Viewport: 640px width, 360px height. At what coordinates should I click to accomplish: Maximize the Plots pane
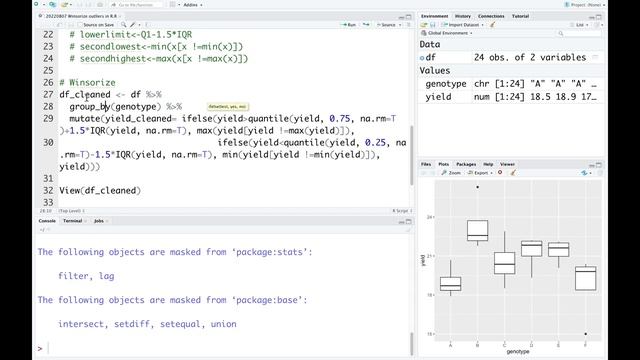599,164
